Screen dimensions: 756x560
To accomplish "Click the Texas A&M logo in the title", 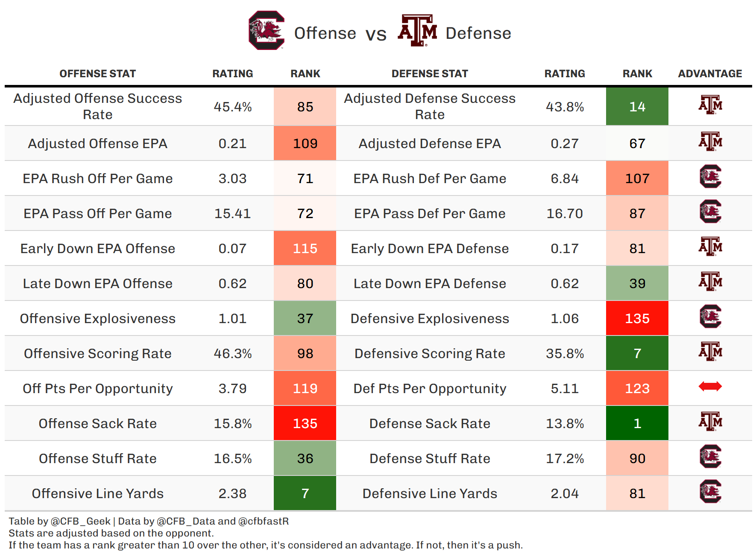I will click(x=417, y=30).
